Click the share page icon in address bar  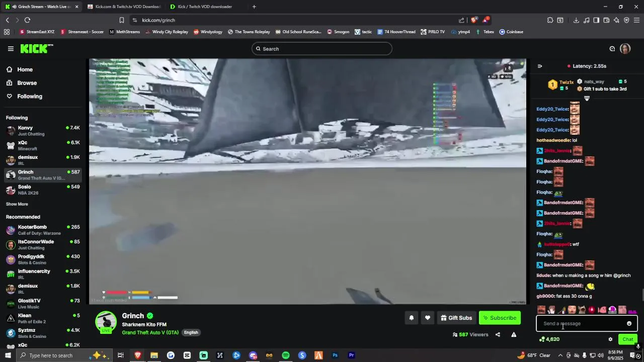(x=461, y=20)
